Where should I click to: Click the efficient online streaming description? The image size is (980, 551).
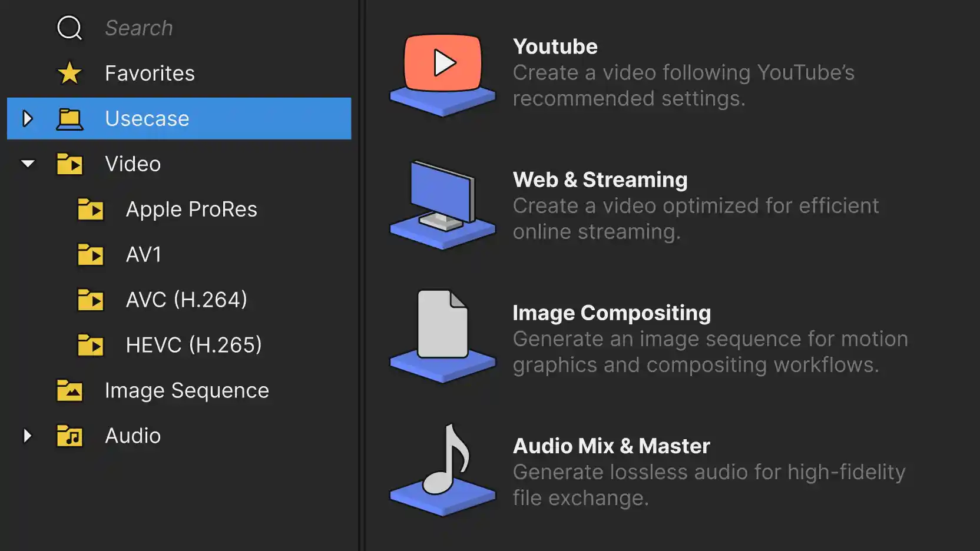coord(696,219)
